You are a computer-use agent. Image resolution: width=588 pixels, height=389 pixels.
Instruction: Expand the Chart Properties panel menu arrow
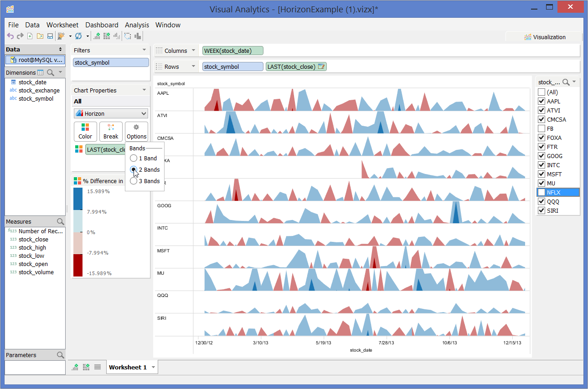click(x=144, y=90)
